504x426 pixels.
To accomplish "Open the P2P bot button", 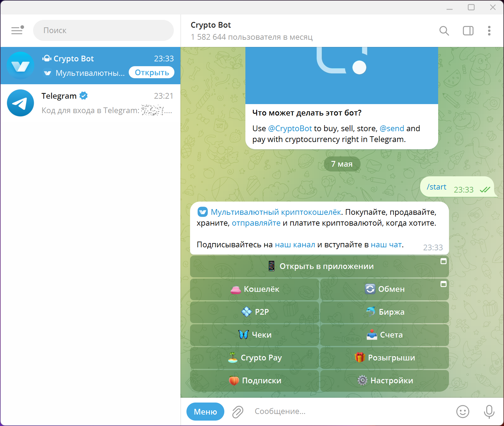I will tap(254, 312).
